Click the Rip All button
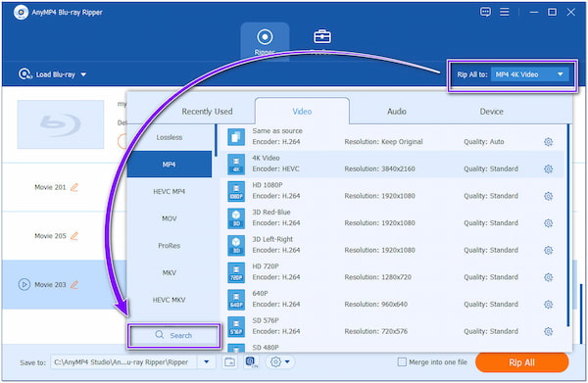Viewport: 588px width, 383px height. pyautogui.click(x=521, y=362)
